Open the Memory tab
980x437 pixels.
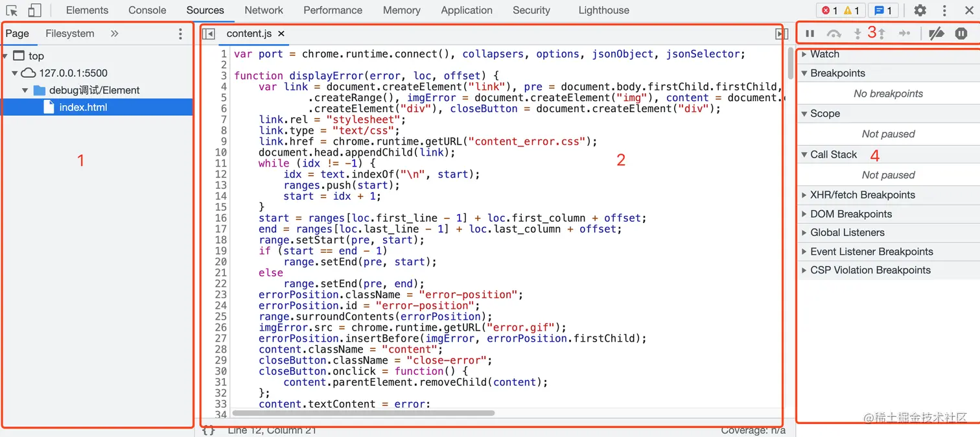point(402,10)
